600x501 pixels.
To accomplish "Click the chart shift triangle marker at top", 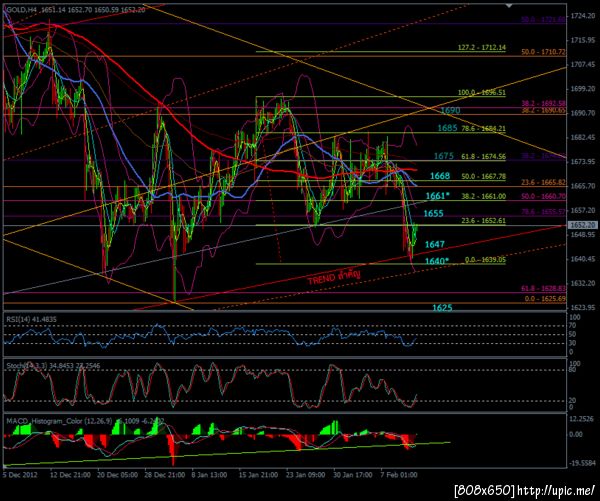I will click(x=509, y=6).
